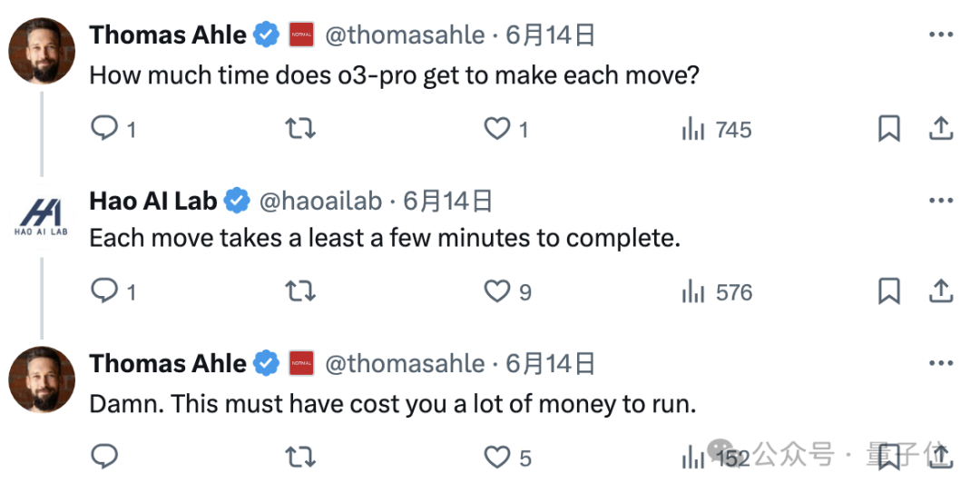This screenshot has width=980, height=493.
Task: Reply to the "Damn. This must have cost" tweet
Action: coord(105,458)
